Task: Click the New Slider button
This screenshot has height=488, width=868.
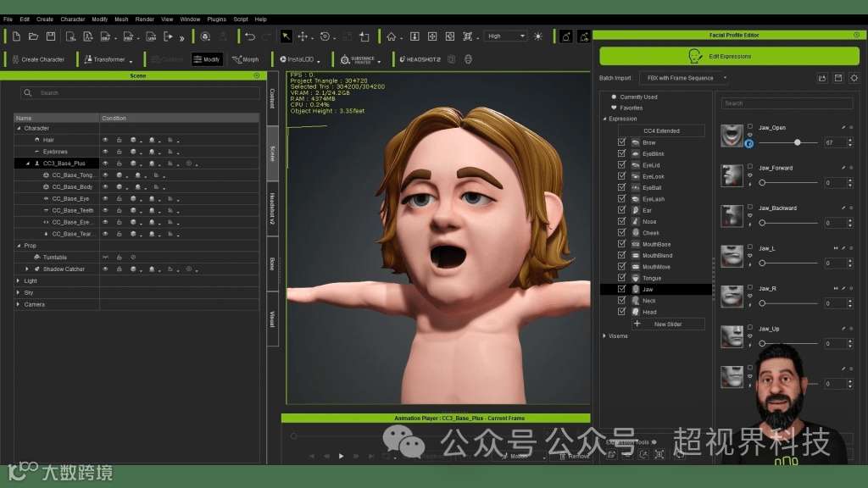Action: click(x=667, y=324)
